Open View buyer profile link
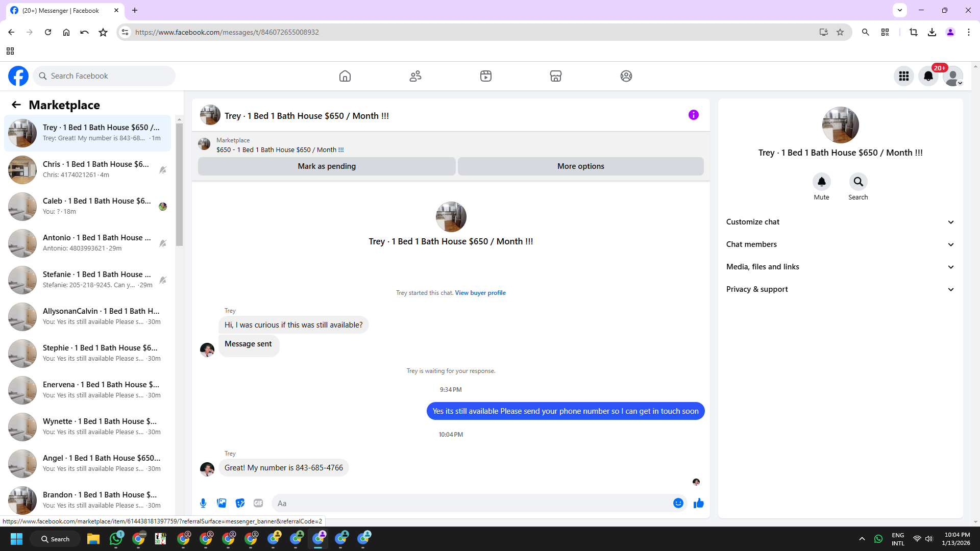 480,293
